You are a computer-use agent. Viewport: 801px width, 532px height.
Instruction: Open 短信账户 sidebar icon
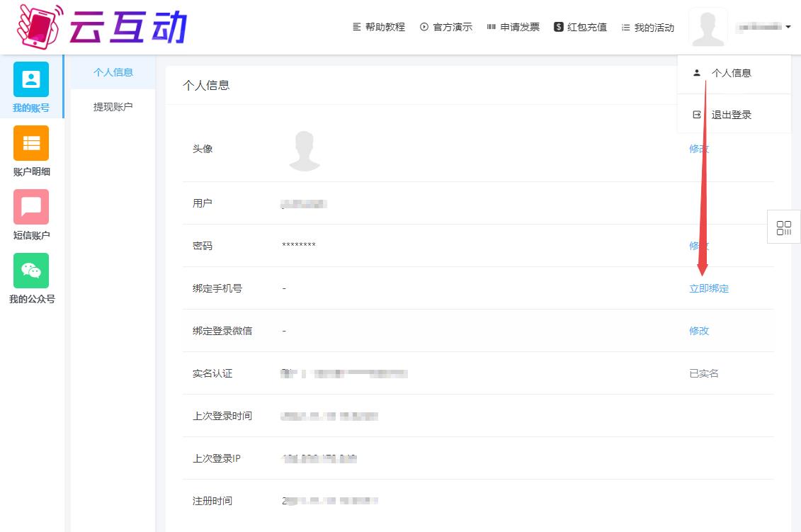(31, 207)
